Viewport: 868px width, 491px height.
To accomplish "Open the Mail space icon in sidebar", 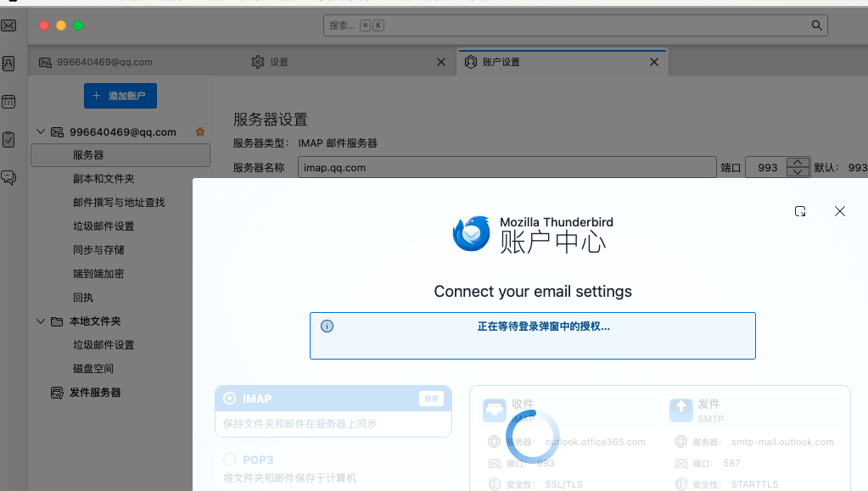I will (x=8, y=25).
